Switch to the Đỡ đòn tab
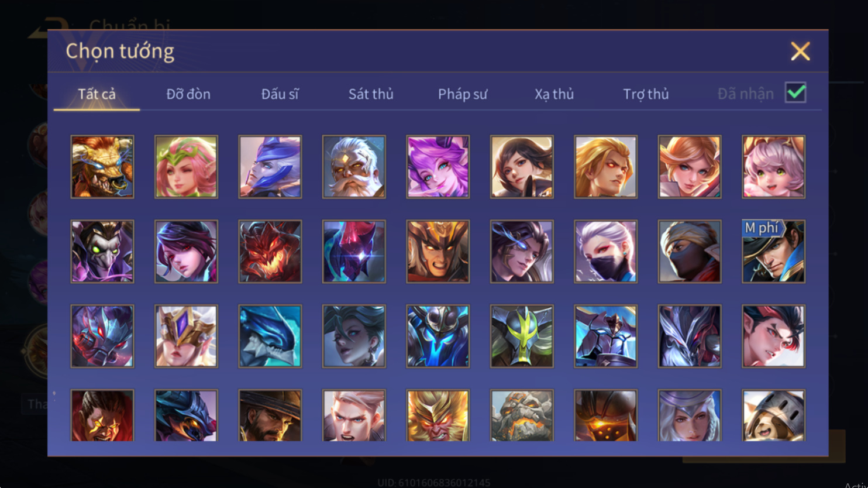 coord(188,94)
